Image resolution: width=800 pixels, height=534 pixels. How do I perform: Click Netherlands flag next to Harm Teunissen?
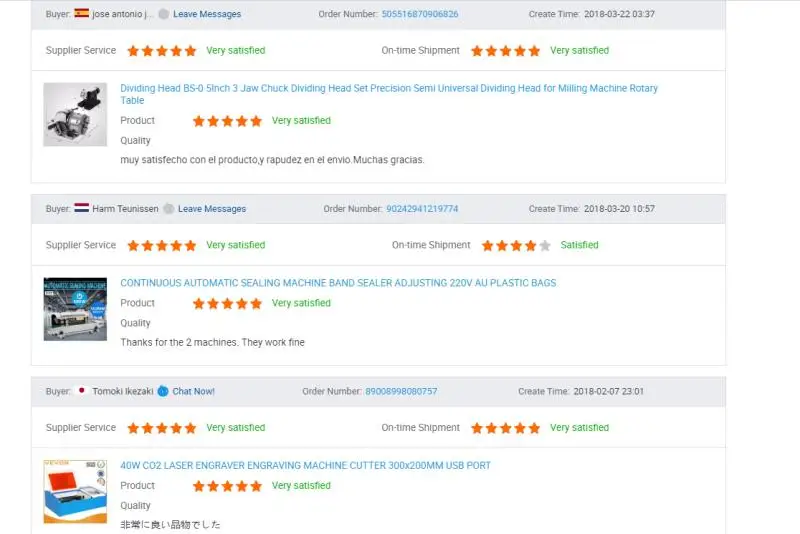pyautogui.click(x=82, y=209)
